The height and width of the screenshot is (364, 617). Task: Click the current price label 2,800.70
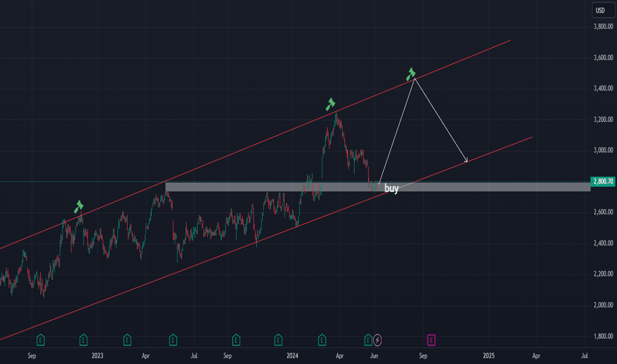tap(603, 181)
